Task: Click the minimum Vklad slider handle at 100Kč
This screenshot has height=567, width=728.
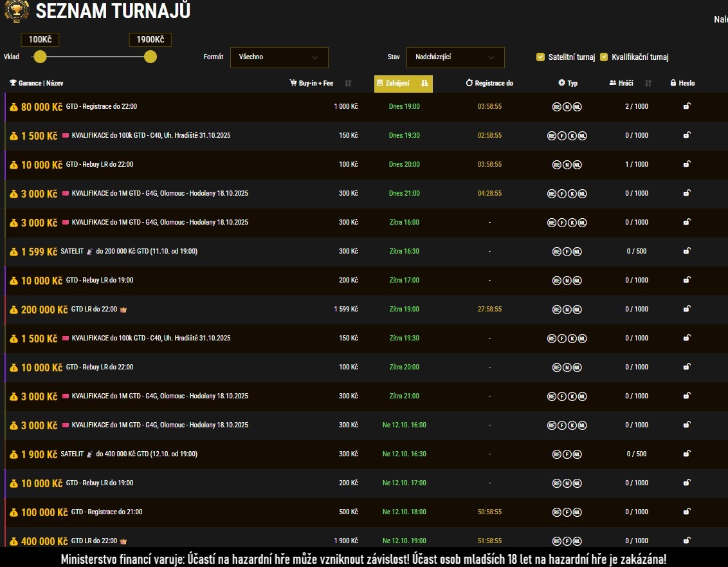Action: pyautogui.click(x=40, y=57)
